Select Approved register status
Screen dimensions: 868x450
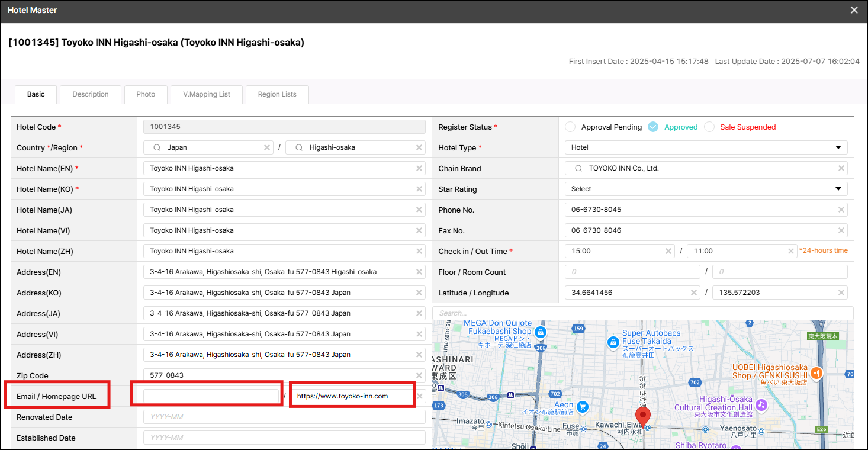click(653, 127)
